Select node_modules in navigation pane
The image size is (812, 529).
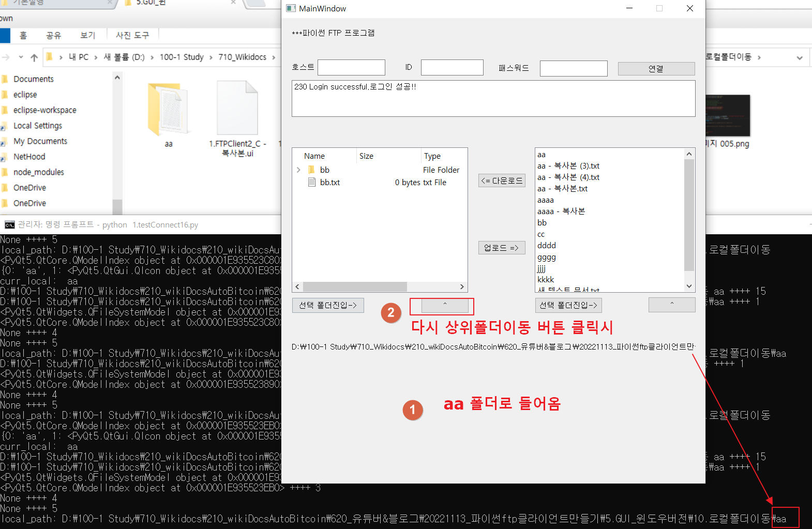point(39,172)
